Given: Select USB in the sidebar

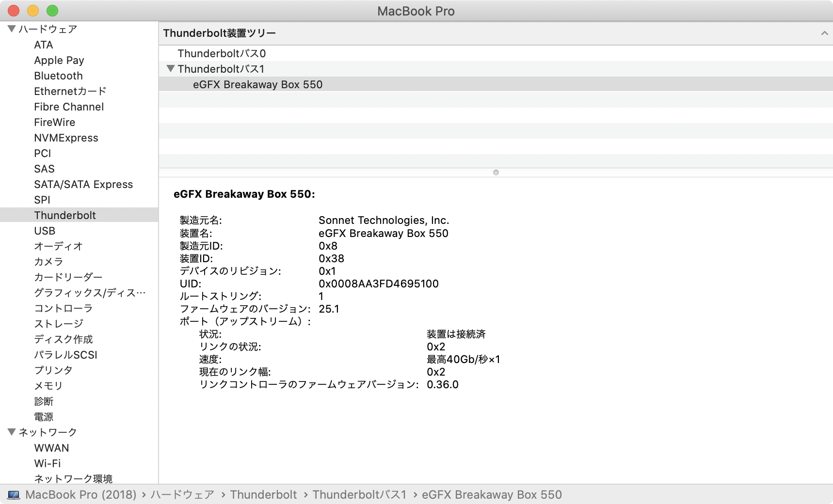Looking at the screenshot, I should coord(45,231).
